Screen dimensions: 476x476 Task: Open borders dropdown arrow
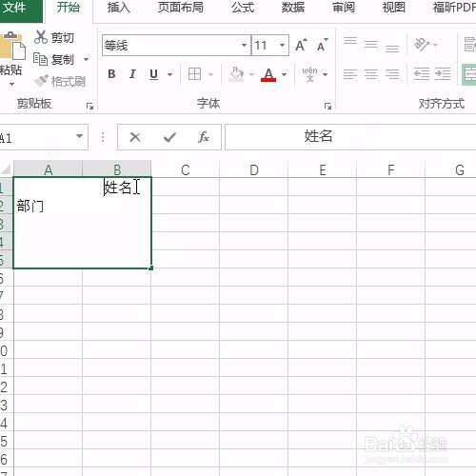pyautogui.click(x=210, y=75)
